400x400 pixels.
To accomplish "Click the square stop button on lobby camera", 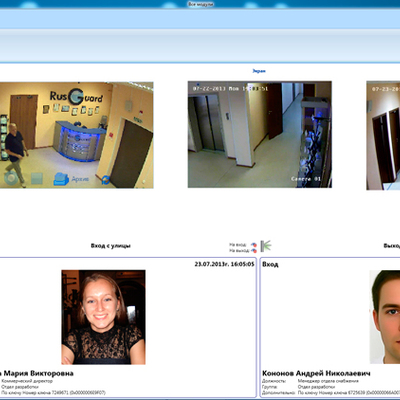I will (x=37, y=179).
